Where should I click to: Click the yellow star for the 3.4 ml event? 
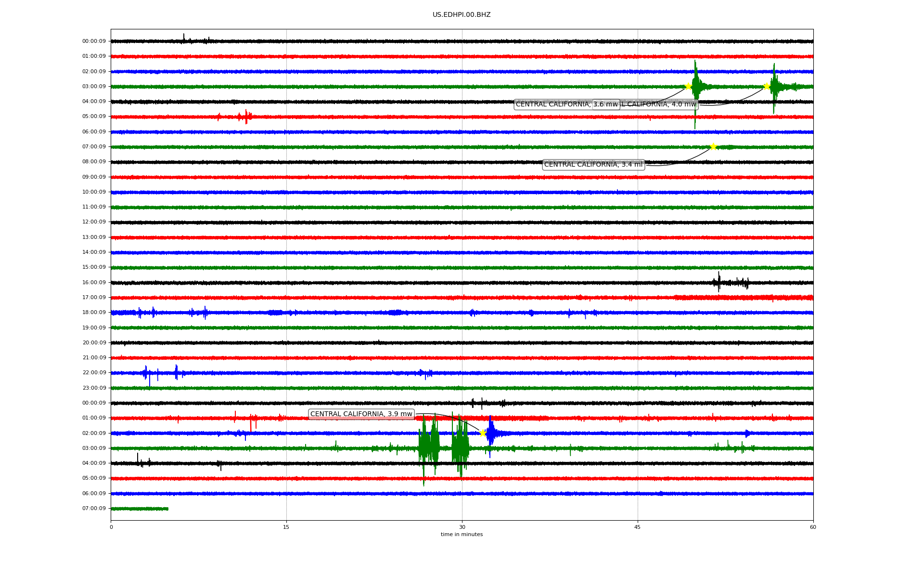click(713, 147)
